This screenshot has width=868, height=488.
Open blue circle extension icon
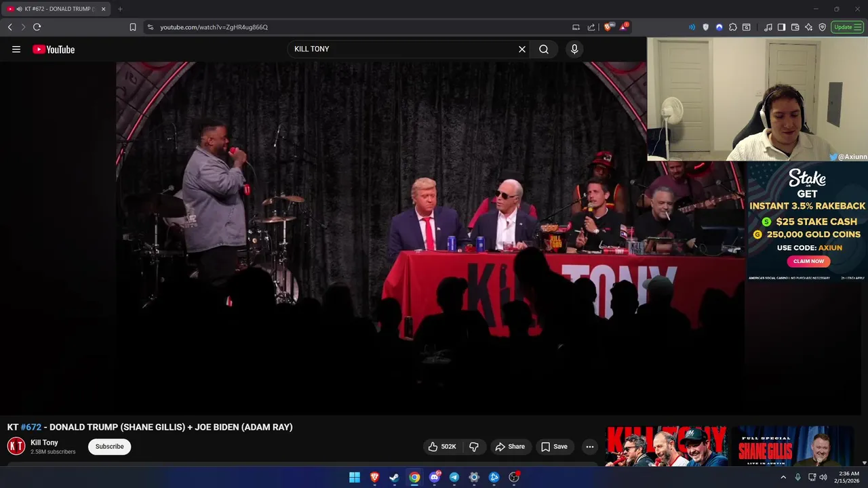point(719,27)
